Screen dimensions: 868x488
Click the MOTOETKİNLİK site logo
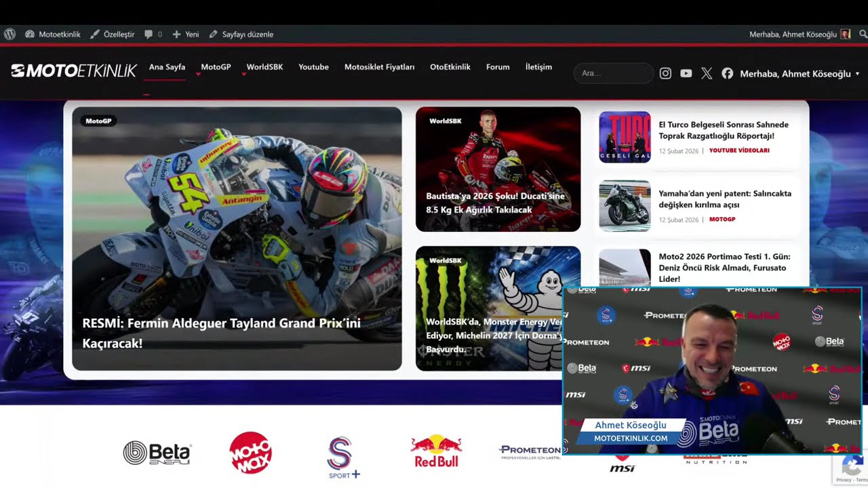click(74, 70)
